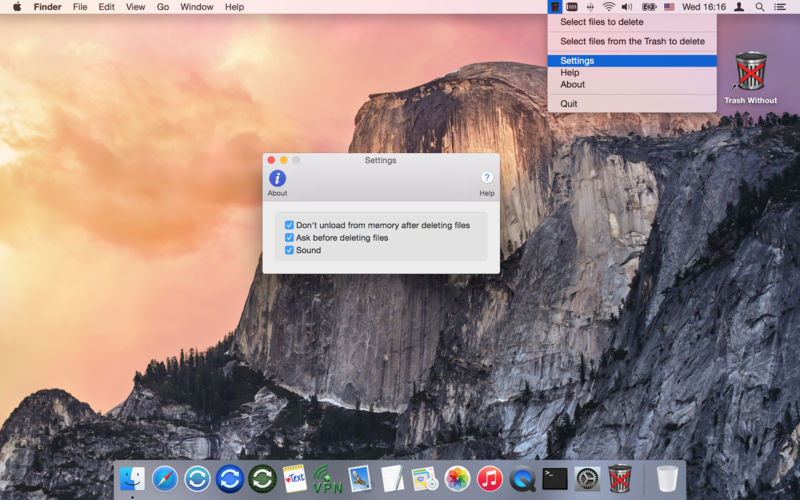Open the File menu
Screen dimensions: 800x500
(80, 7)
